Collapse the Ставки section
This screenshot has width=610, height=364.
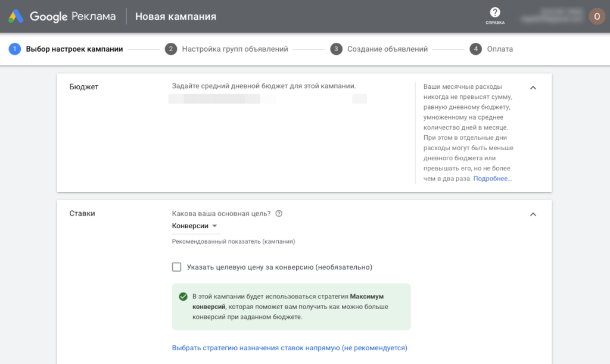click(x=533, y=214)
